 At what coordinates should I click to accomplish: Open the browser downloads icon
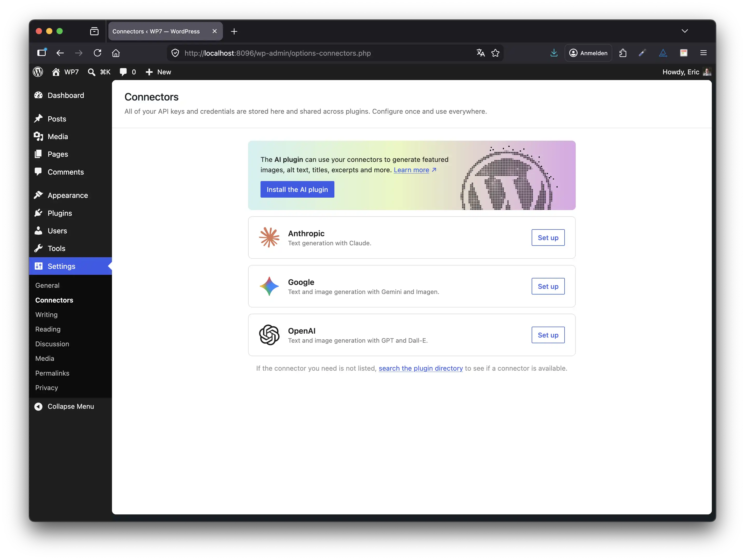554,53
